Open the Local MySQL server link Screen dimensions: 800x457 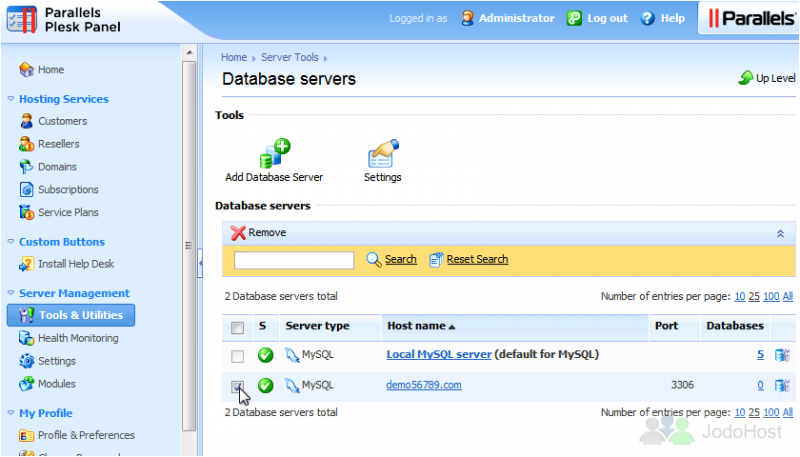point(439,354)
